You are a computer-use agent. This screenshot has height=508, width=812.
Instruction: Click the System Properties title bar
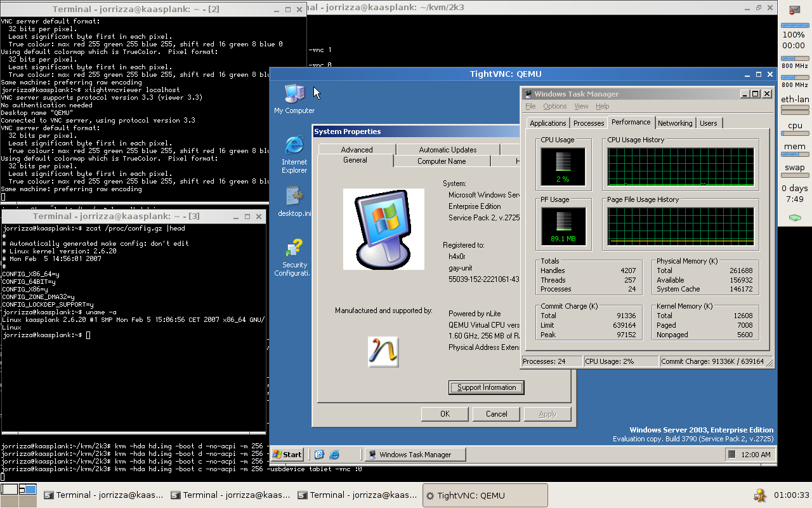point(417,131)
